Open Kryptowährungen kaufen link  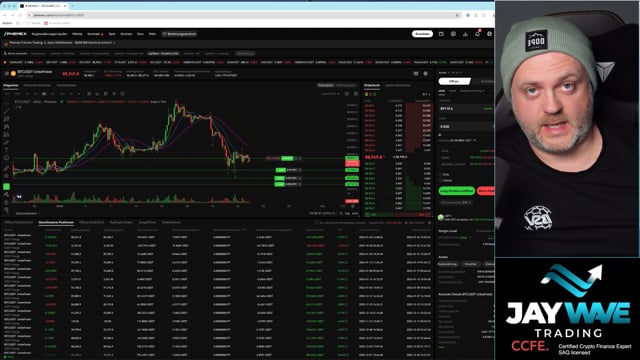tap(49, 34)
